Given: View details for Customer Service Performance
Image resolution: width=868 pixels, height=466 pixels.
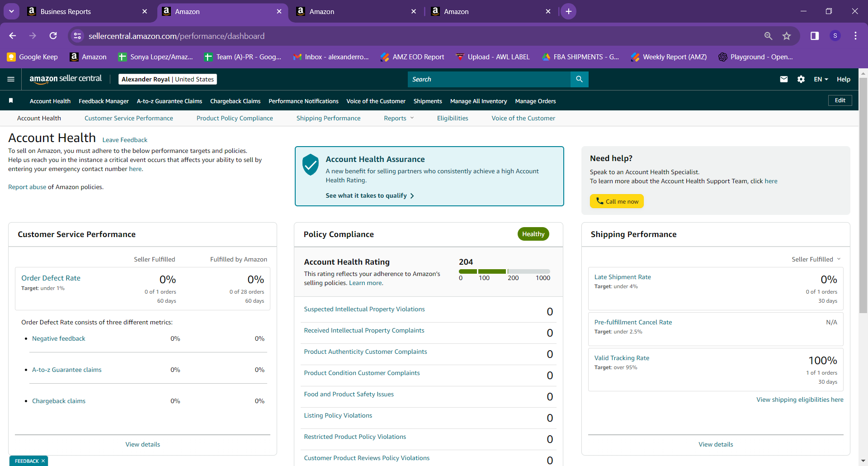Looking at the screenshot, I should [x=143, y=444].
